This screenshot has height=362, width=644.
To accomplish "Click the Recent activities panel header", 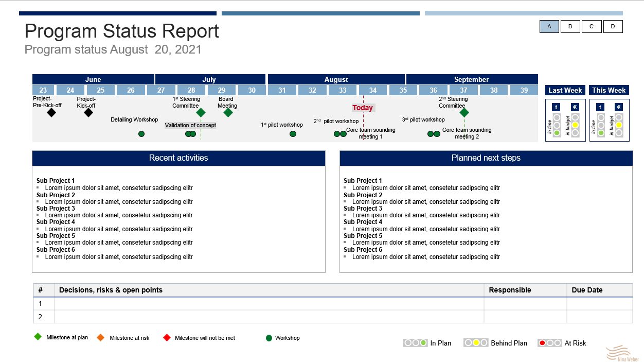I will tap(178, 158).
